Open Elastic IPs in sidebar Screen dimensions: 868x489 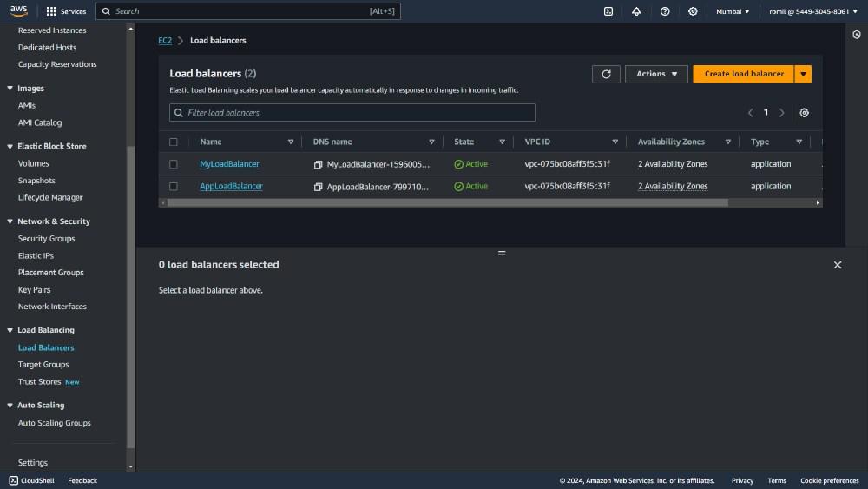[36, 256]
